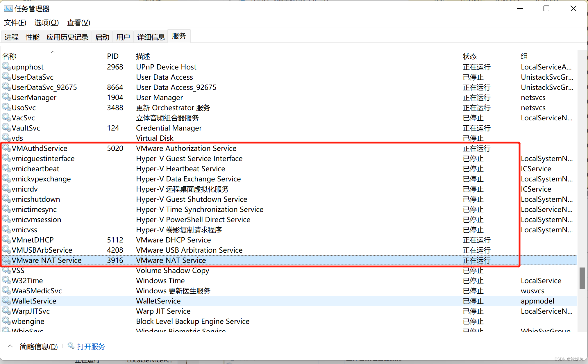Click the gear icon next to W32Time
This screenshot has height=364, width=588.
[6, 280]
